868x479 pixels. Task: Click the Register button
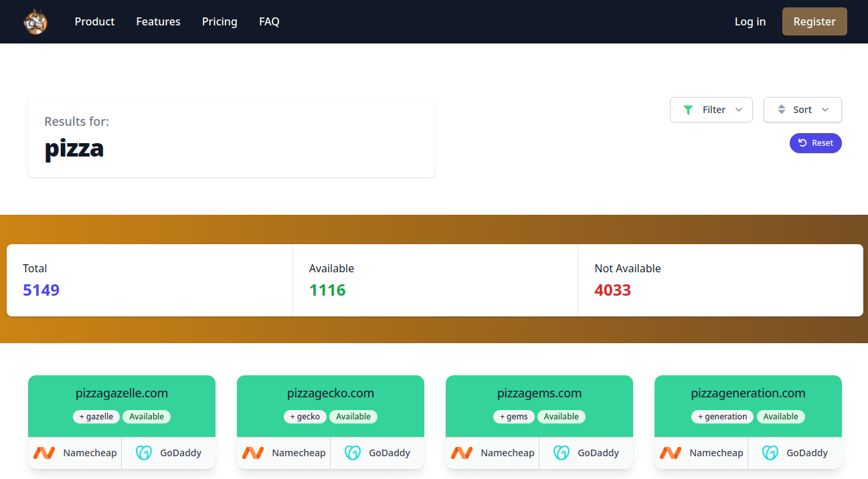[814, 21]
